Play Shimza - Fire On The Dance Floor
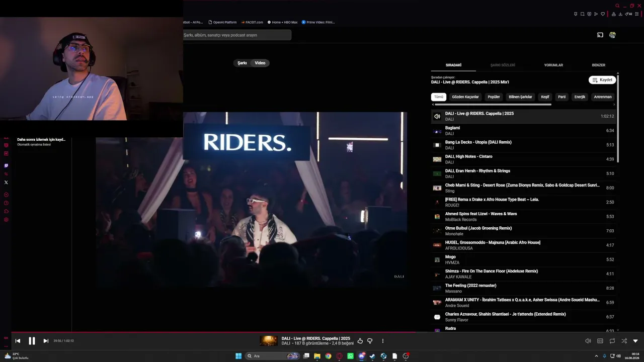 pos(524,274)
